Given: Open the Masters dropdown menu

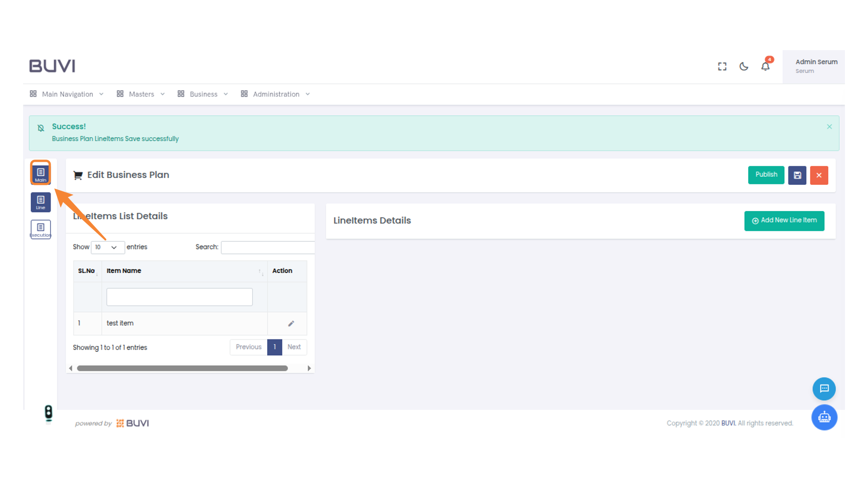Looking at the screenshot, I should [x=141, y=94].
